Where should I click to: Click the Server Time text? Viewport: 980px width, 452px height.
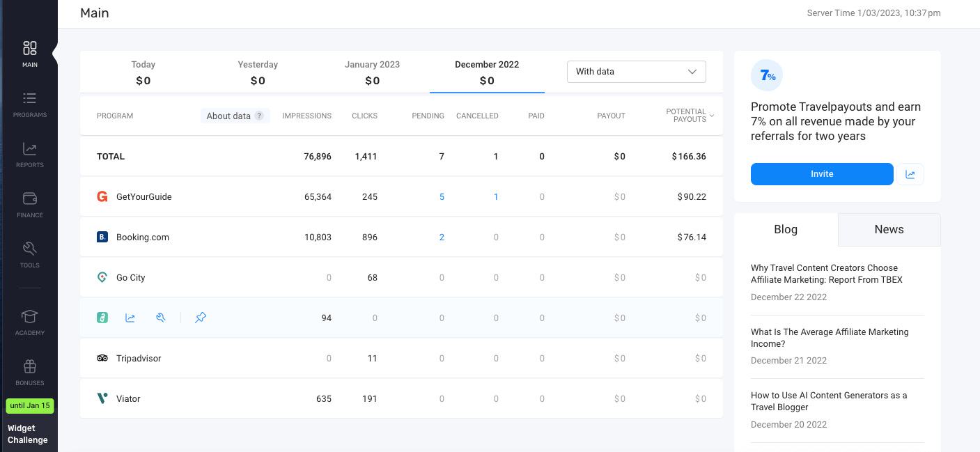[x=873, y=13]
